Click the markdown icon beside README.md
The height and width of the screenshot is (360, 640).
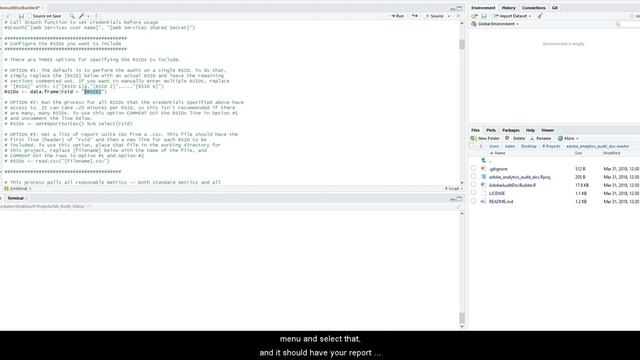[483, 201]
